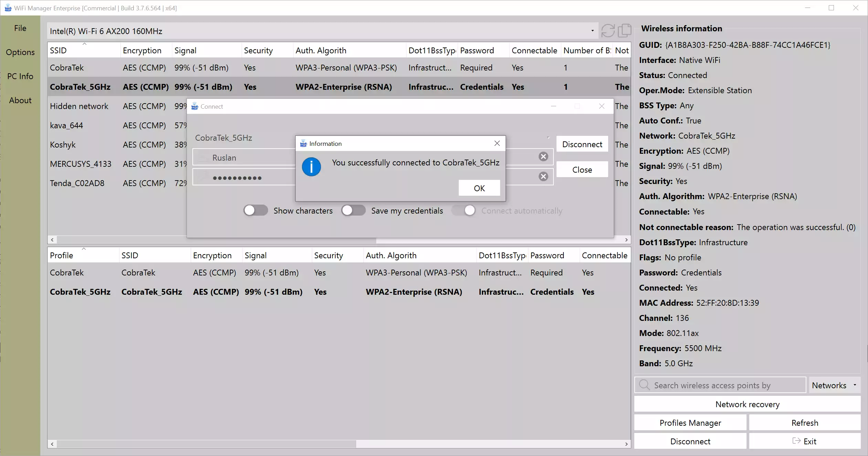Select the CobraTek network row

coord(339,68)
